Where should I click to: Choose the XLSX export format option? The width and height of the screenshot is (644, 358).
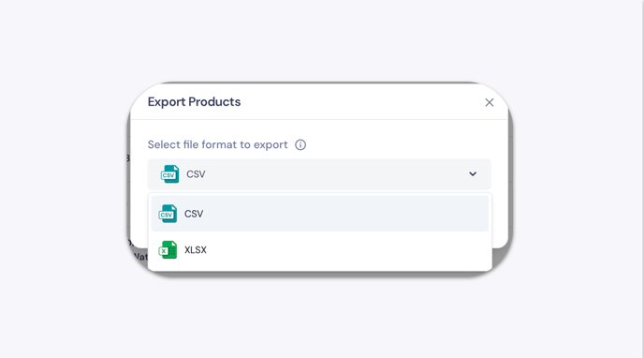click(320, 250)
